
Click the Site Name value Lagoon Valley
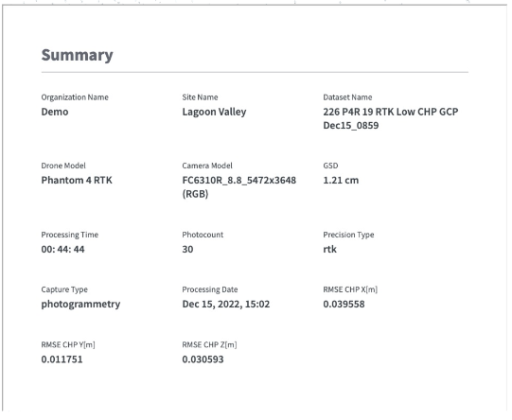pyautogui.click(x=214, y=113)
